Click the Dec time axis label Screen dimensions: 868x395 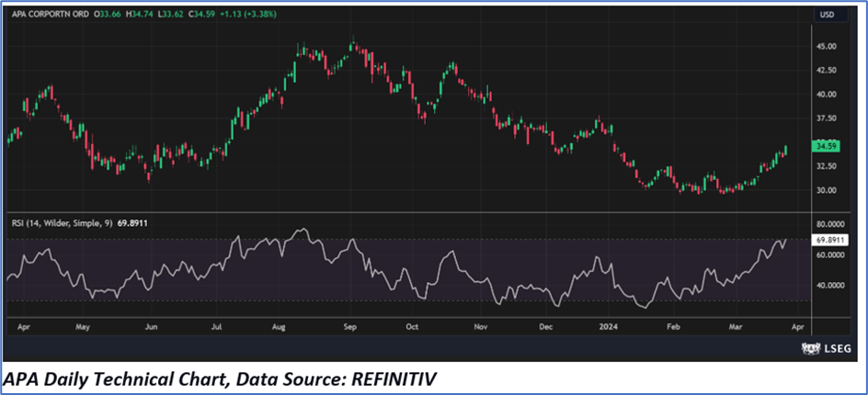pos(546,327)
